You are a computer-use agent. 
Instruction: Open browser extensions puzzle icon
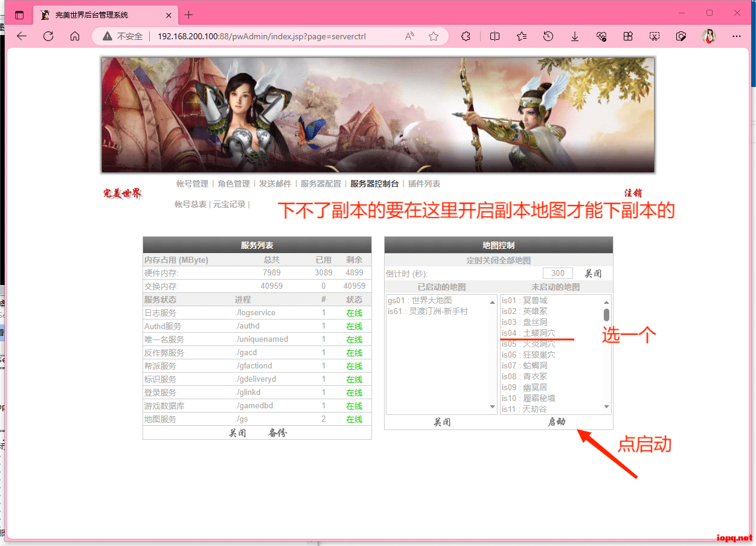click(x=466, y=36)
